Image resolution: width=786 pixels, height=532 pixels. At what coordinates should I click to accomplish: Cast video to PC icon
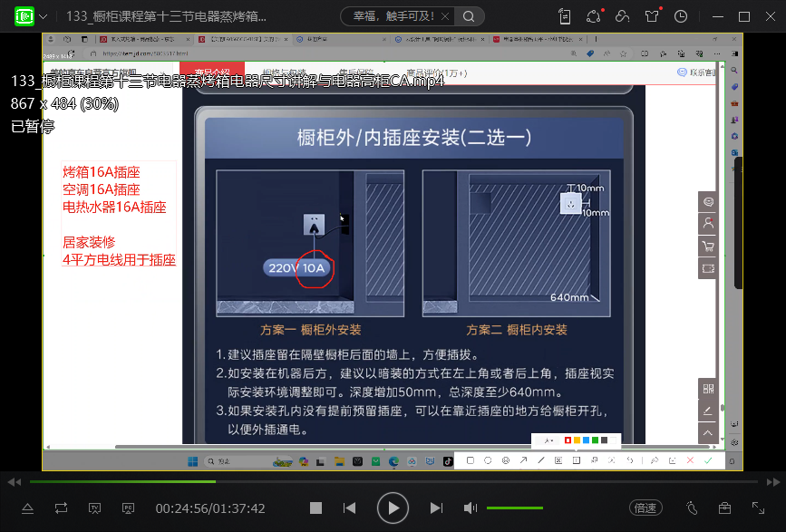[129, 508]
